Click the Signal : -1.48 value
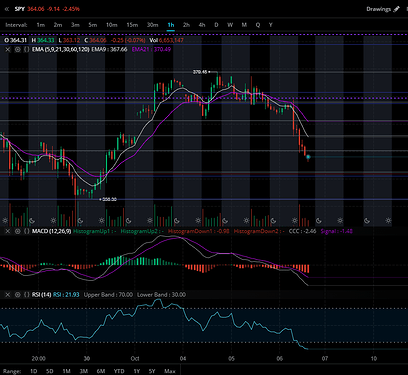This screenshot has height=375, width=408. click(x=337, y=231)
